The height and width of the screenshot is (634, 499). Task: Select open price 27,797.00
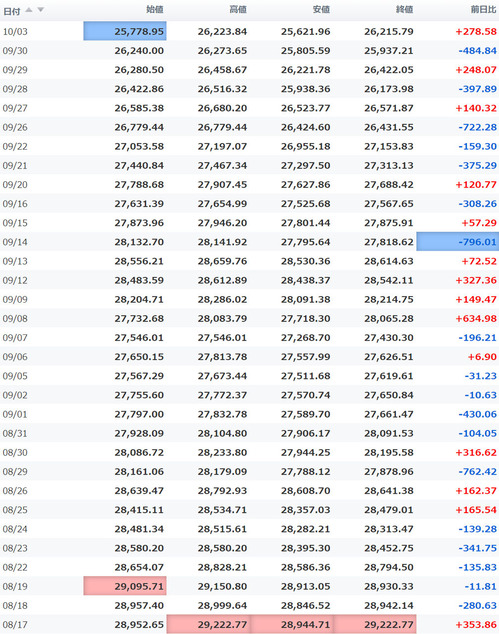pos(139,414)
